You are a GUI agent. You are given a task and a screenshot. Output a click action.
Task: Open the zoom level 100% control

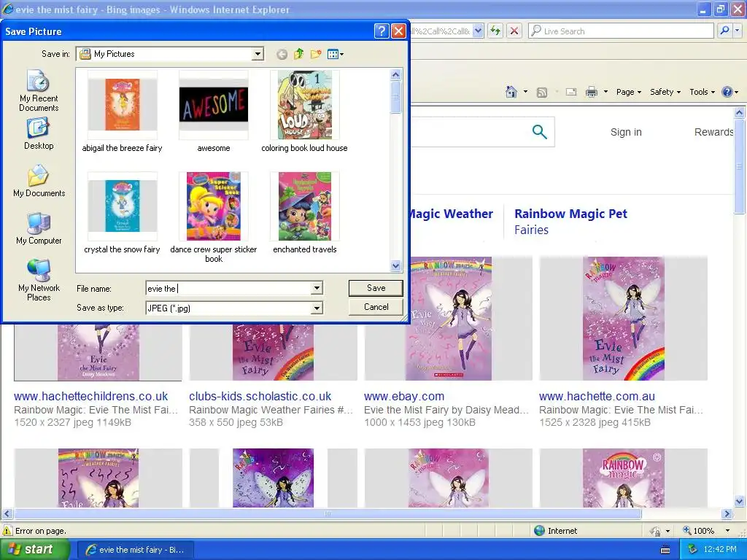pos(706,531)
